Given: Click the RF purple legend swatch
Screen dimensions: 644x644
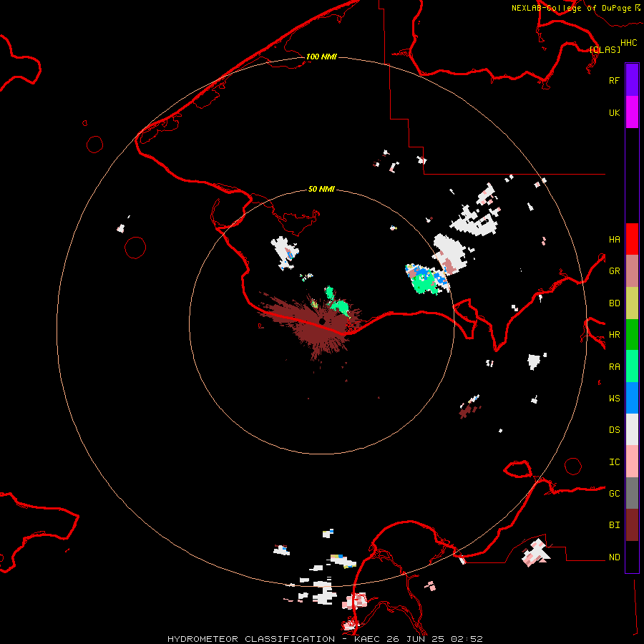Looking at the screenshot, I should (632, 80).
